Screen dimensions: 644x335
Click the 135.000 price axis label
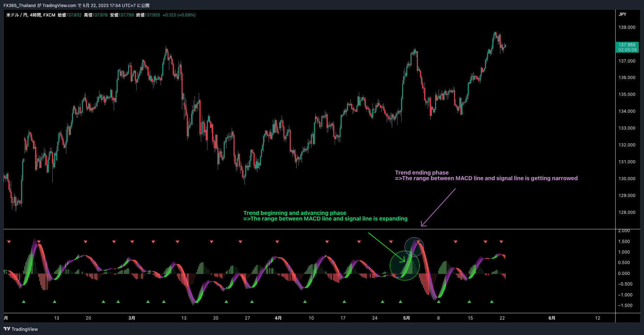[x=627, y=94]
